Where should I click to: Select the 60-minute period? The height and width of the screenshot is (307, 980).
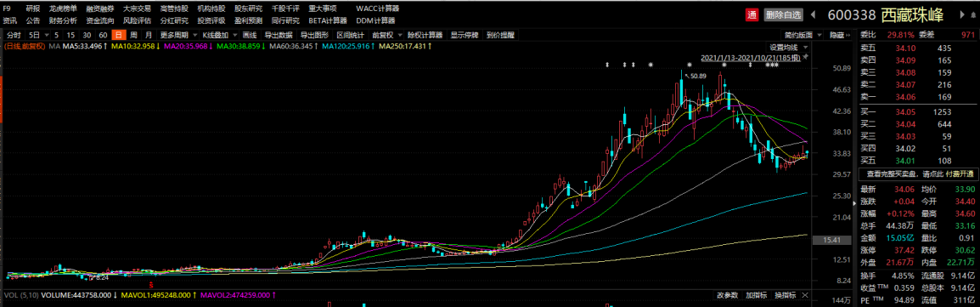pos(103,35)
